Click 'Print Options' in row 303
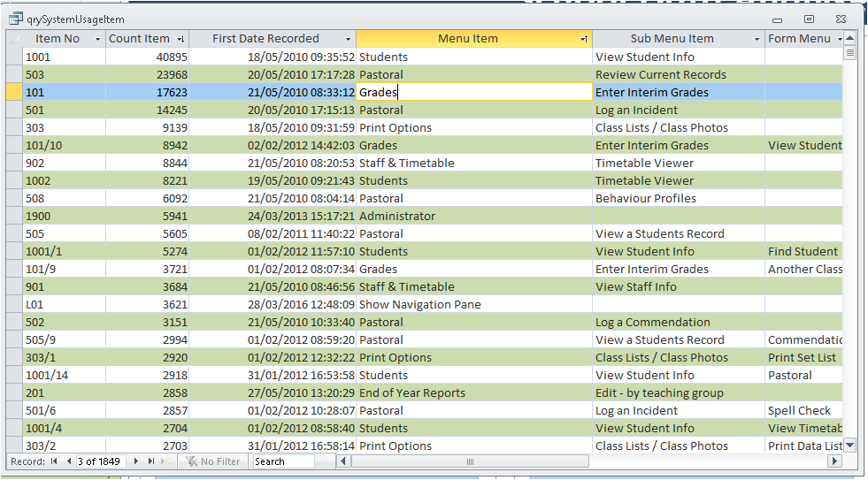868x480 pixels. point(474,127)
